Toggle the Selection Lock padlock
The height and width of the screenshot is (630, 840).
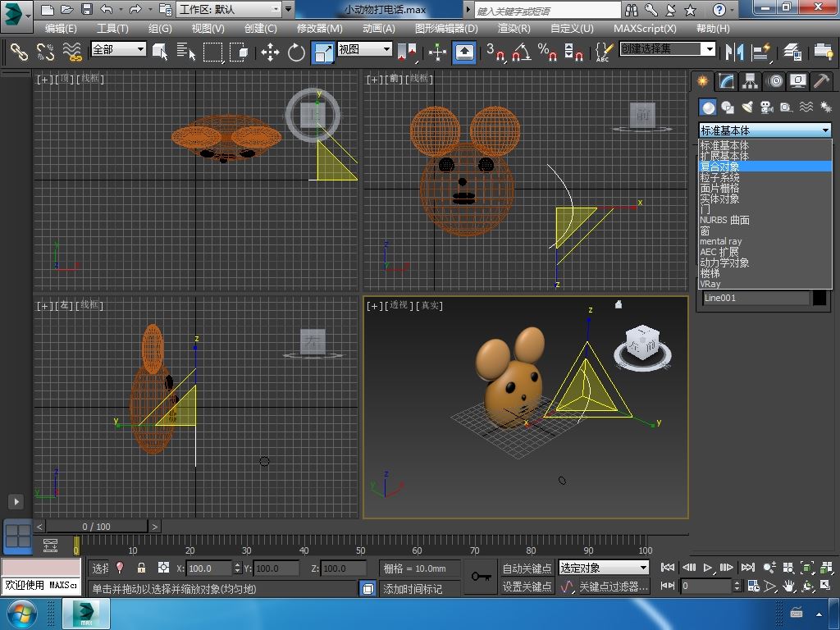click(x=141, y=568)
